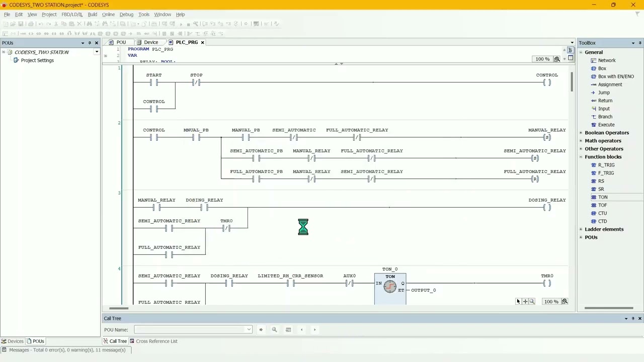Choose the selection arrow tool in ladder editor
The image size is (644, 362).
pyautogui.click(x=518, y=302)
